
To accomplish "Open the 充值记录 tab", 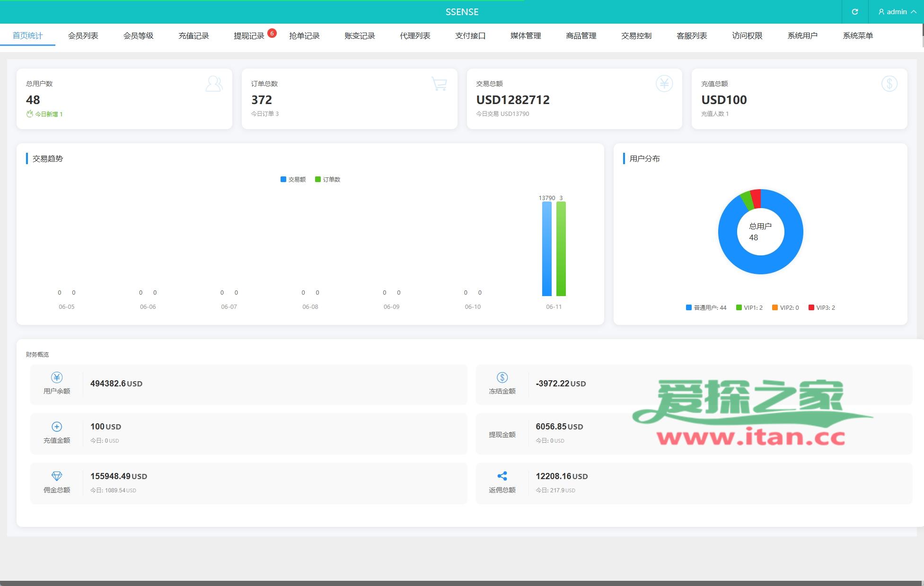I will coord(194,35).
